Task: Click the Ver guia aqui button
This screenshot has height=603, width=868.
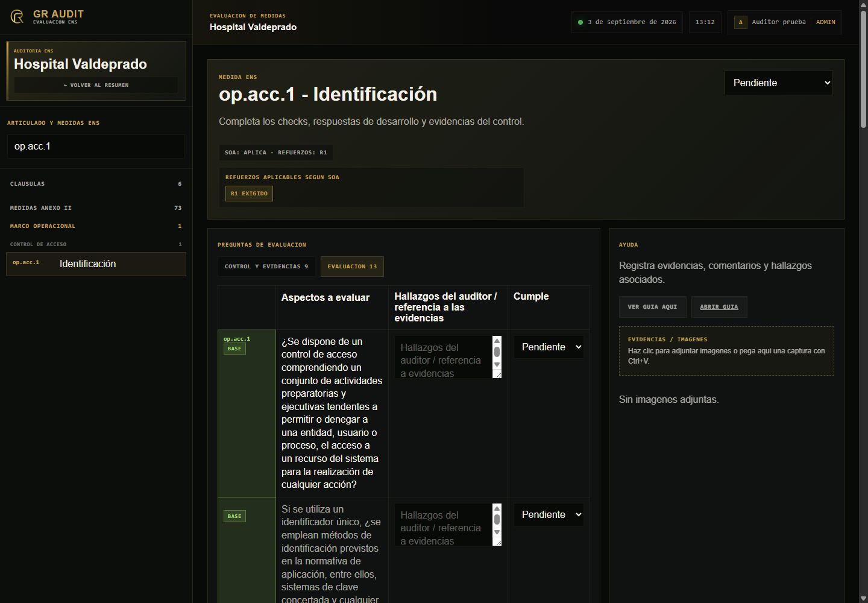Action: tap(653, 307)
